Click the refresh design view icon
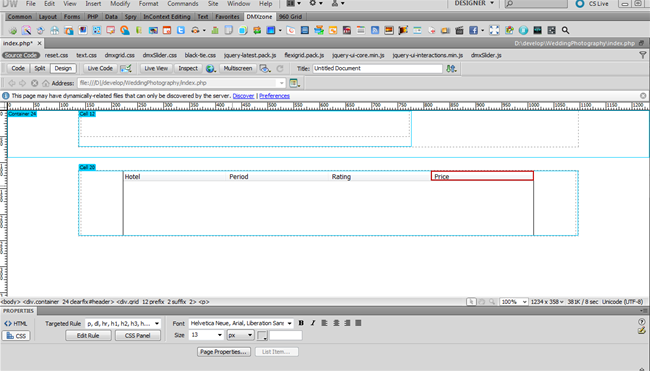Screen dimensions: 650x371 click(x=280, y=68)
